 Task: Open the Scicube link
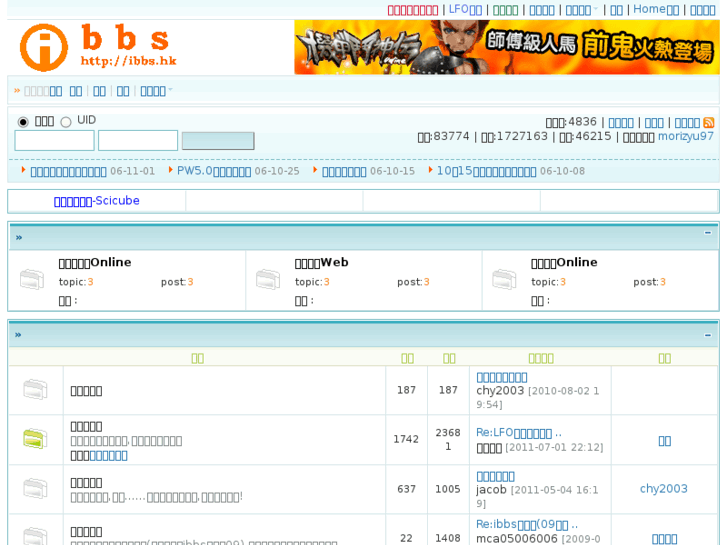96,201
